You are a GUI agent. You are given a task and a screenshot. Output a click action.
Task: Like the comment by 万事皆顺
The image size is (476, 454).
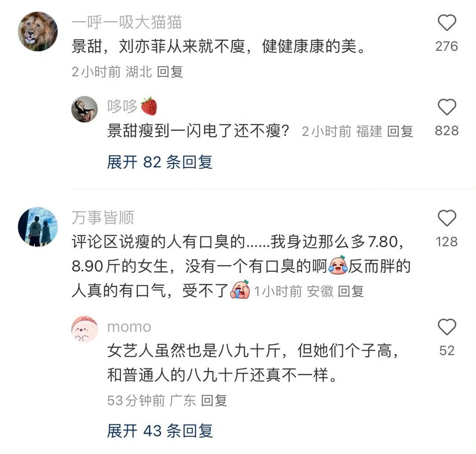[x=446, y=218]
